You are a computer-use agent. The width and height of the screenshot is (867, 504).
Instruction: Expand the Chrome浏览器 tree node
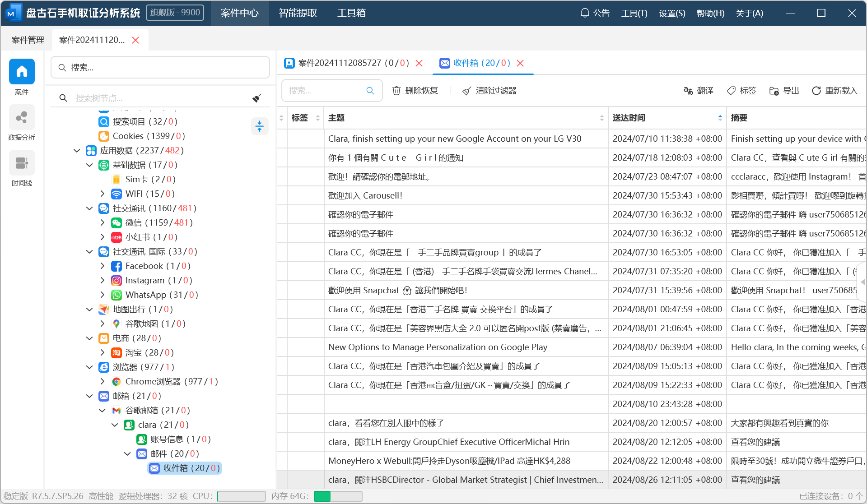pyautogui.click(x=102, y=381)
